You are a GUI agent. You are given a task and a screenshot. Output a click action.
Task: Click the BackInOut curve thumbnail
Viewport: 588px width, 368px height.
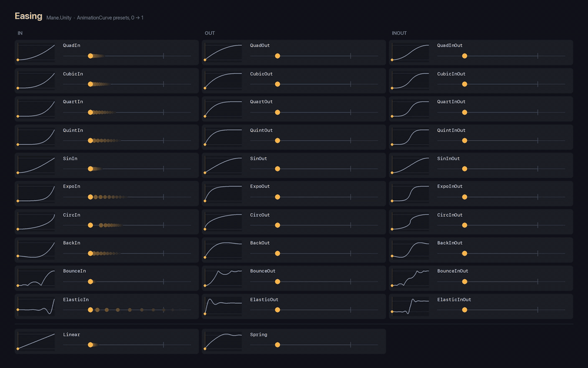[x=410, y=250]
